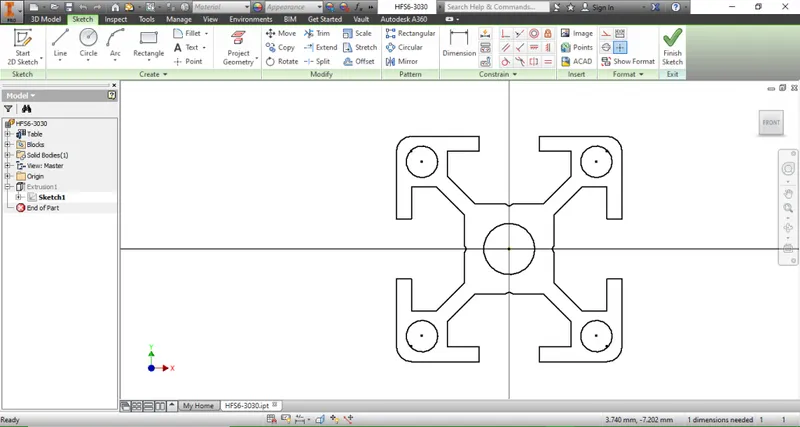
Task: Open the Model browser dropdown
Action: [21, 95]
